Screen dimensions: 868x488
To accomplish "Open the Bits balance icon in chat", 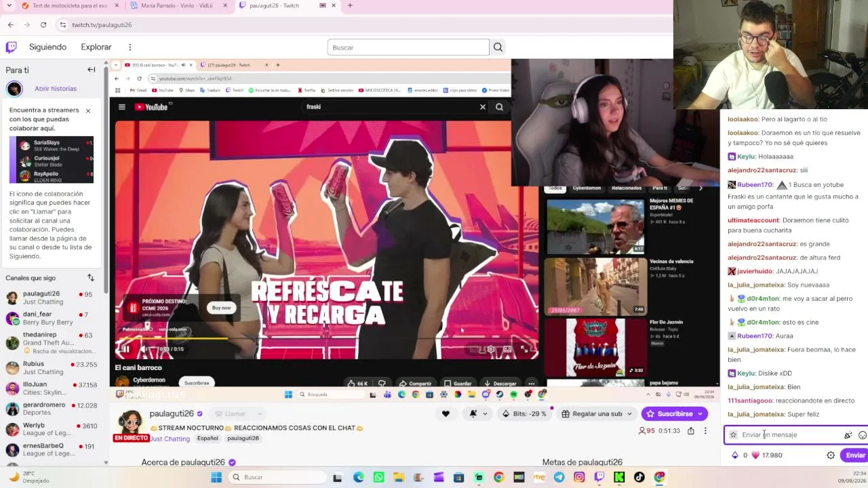I will pyautogui.click(x=735, y=455).
